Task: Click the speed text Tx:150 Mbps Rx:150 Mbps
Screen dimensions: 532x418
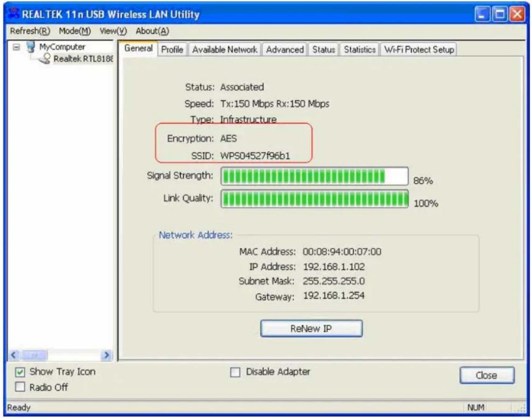Action: point(274,104)
